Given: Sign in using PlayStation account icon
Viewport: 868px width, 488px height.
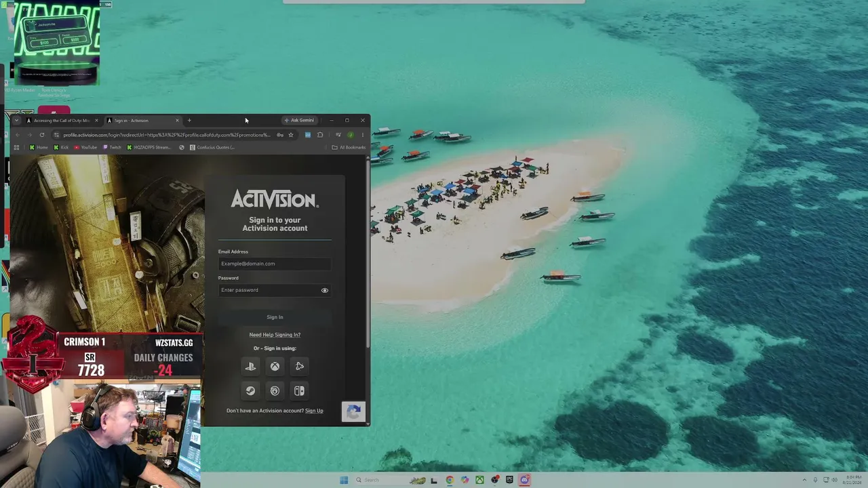Looking at the screenshot, I should point(250,366).
